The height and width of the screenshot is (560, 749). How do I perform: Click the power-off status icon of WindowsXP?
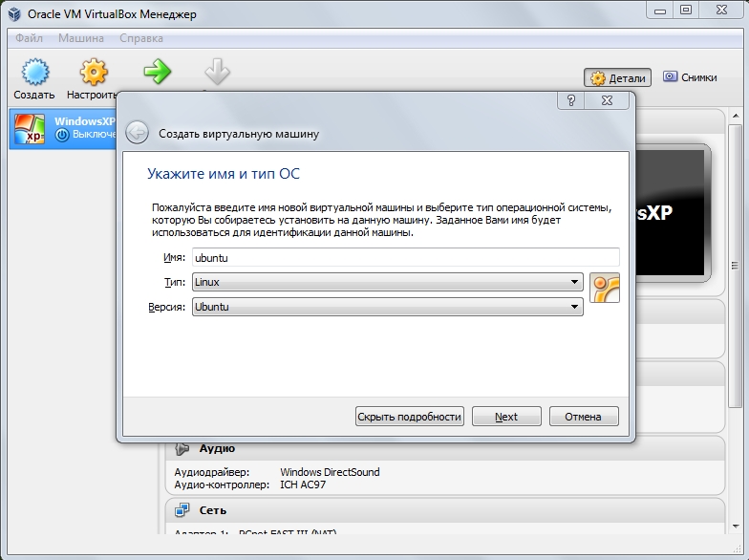pyautogui.click(x=61, y=136)
